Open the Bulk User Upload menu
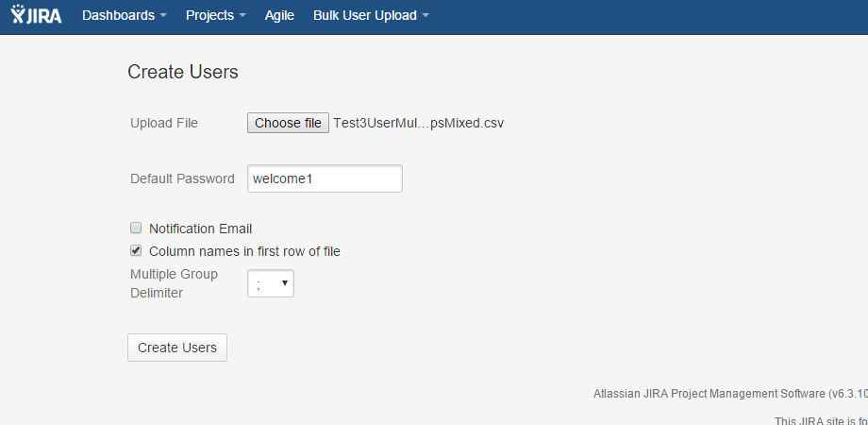 point(364,16)
